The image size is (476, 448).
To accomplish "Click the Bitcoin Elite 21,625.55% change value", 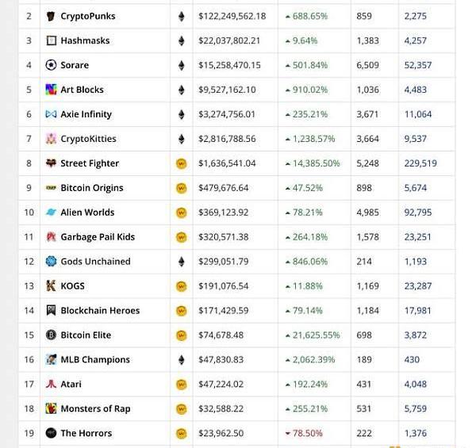I will coord(316,335).
